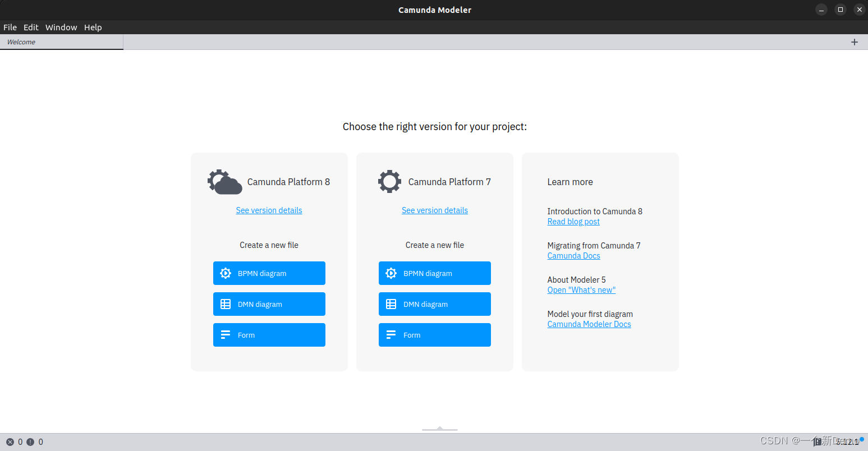Open the Edit menu
868x451 pixels.
[31, 27]
